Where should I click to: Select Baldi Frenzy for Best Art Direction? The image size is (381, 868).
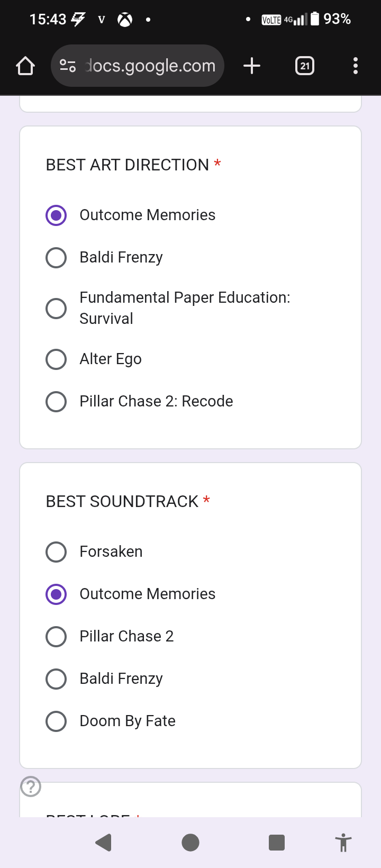[x=56, y=258]
